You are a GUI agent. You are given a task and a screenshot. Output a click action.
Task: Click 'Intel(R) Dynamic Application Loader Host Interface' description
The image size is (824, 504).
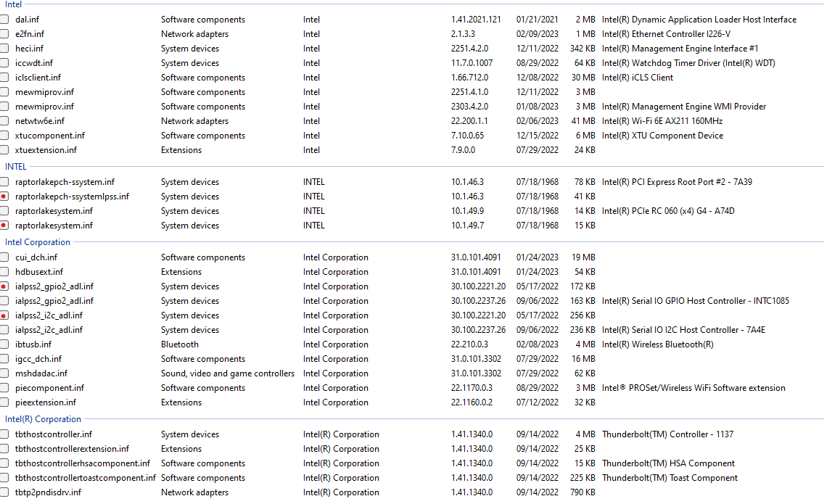click(699, 20)
